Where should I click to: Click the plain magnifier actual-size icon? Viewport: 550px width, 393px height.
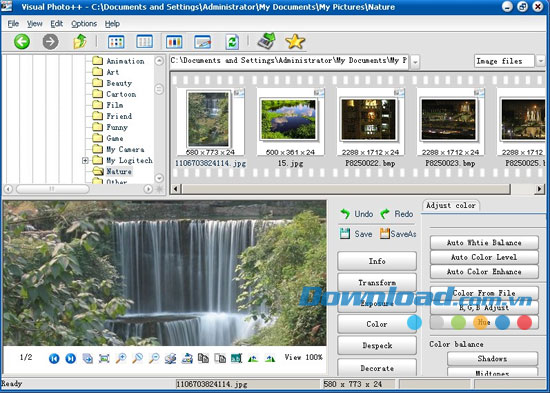click(137, 358)
